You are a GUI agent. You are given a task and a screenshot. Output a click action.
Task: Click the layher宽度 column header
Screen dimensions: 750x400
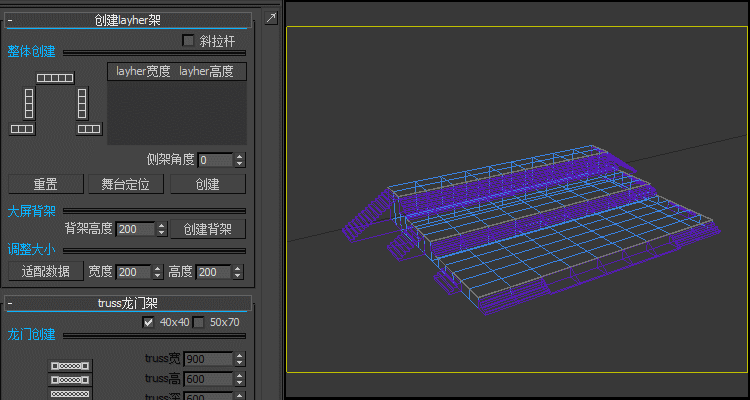coord(143,72)
